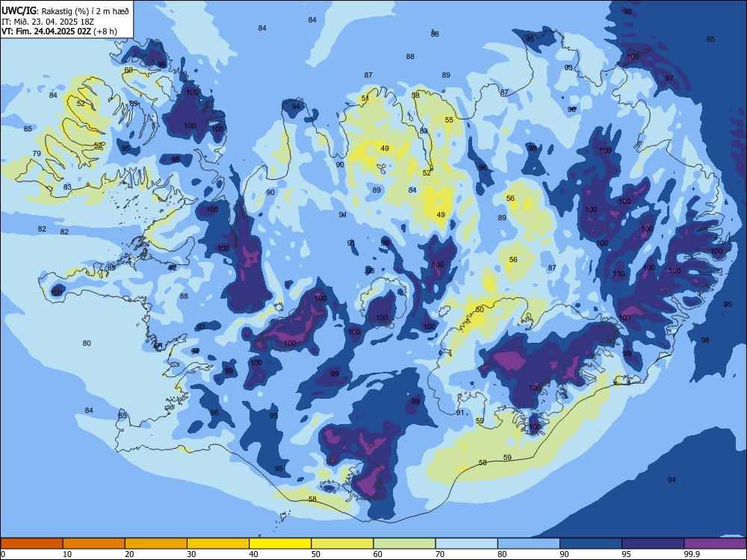This screenshot has height=560, width=747.
Task: Select the orange 10–20 legend swatch
Action: (94, 544)
